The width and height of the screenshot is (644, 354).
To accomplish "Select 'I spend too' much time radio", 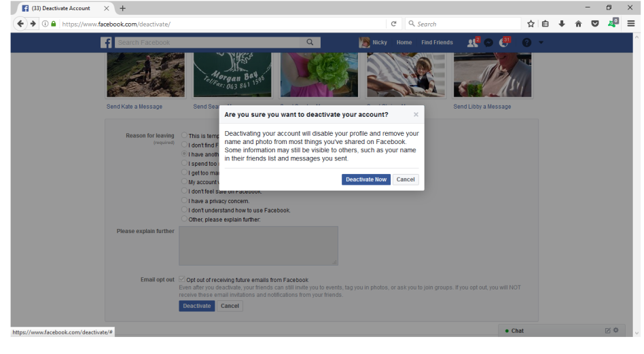I will (184, 163).
